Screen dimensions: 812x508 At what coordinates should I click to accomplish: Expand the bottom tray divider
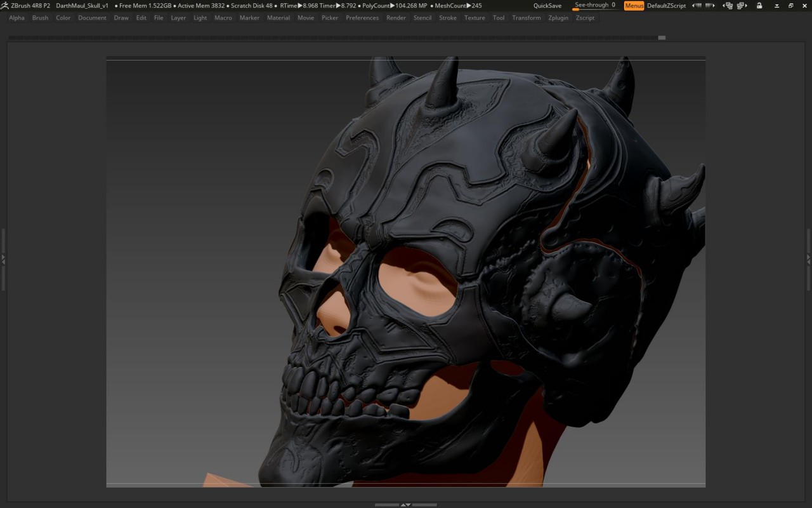click(406, 505)
